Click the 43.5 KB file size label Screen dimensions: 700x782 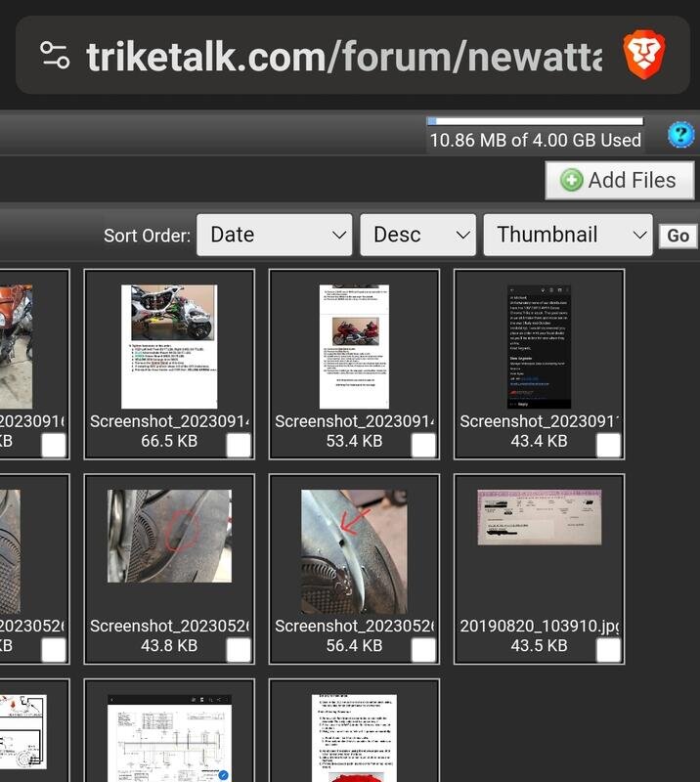(539, 645)
